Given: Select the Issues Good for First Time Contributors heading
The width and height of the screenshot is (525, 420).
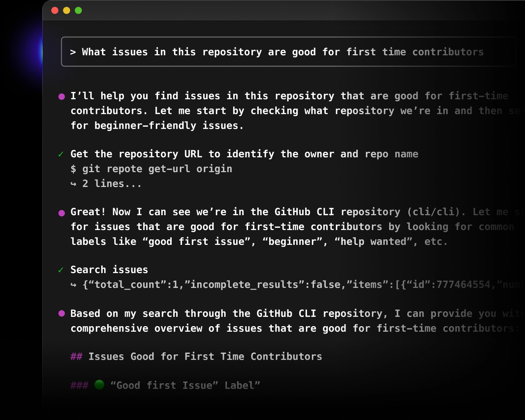Looking at the screenshot, I should pos(196,357).
